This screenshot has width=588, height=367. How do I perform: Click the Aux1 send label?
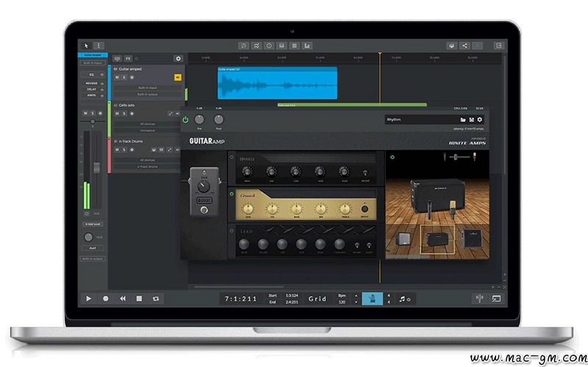pos(93,248)
